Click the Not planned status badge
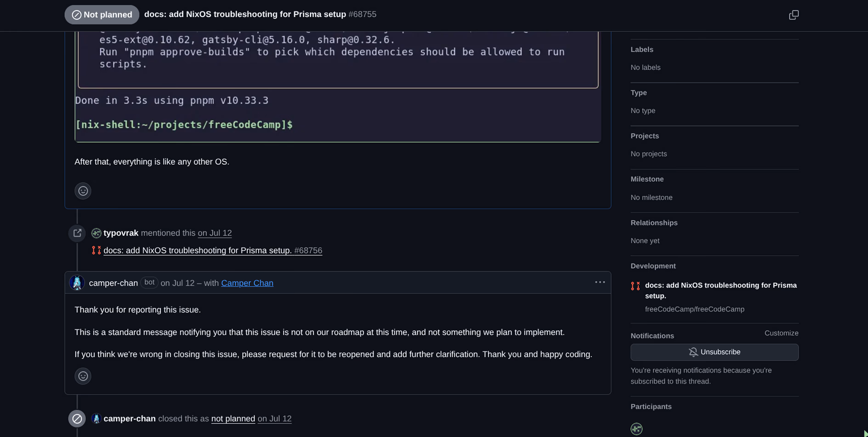Viewport: 868px width, 437px height. (102, 15)
